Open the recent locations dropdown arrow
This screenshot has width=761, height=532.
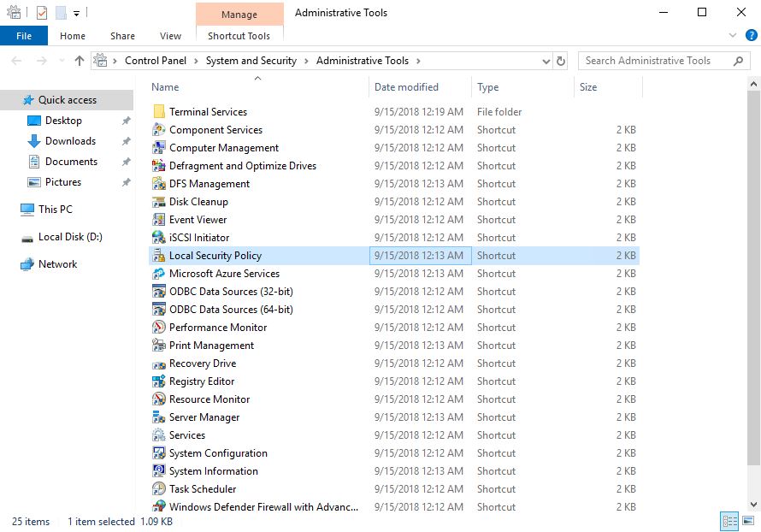(x=62, y=61)
